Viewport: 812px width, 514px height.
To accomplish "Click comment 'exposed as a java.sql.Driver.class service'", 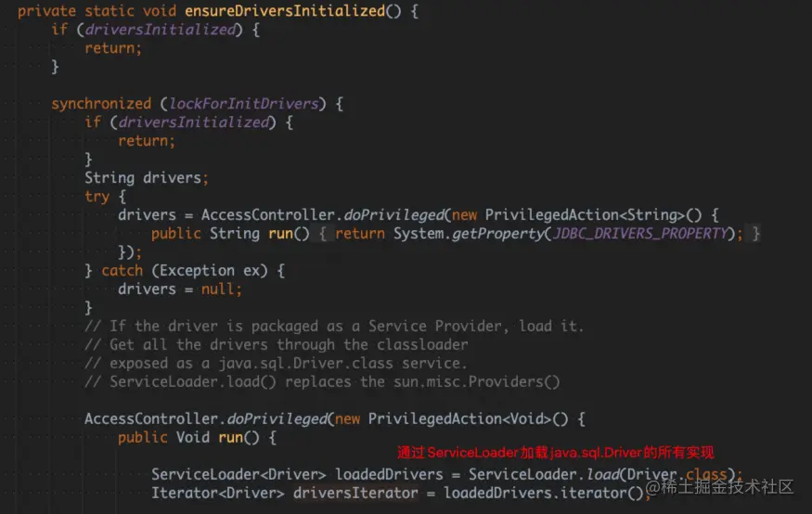I will pyautogui.click(x=276, y=364).
